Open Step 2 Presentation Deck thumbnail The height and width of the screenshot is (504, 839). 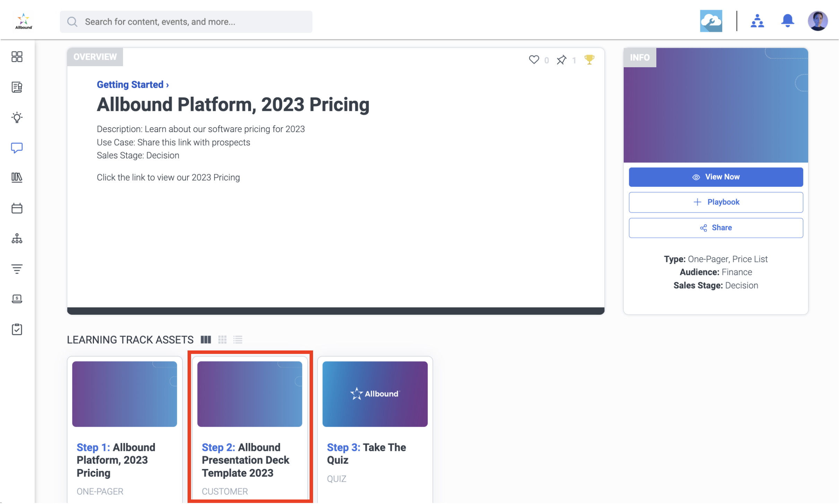point(250,394)
